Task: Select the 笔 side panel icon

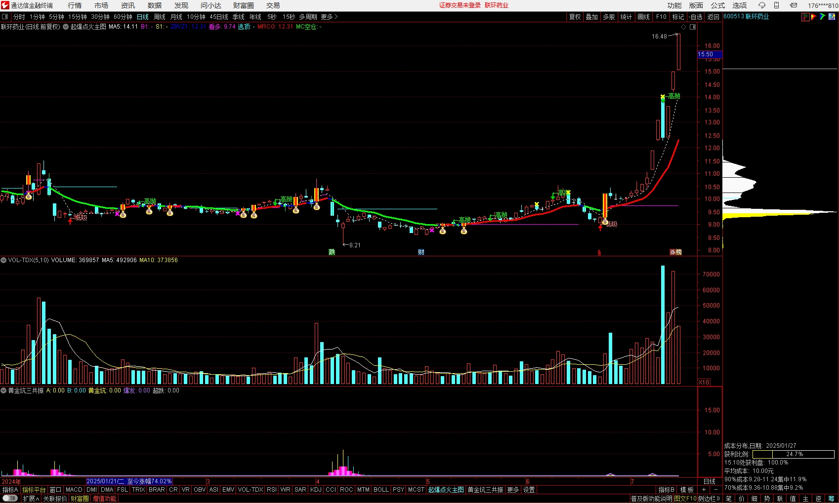Action: pos(729,499)
